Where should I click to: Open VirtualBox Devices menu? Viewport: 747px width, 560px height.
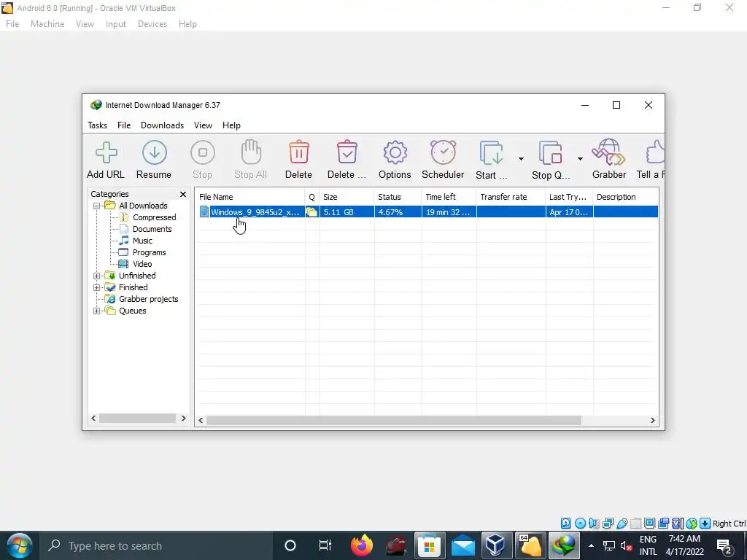[x=152, y=24]
